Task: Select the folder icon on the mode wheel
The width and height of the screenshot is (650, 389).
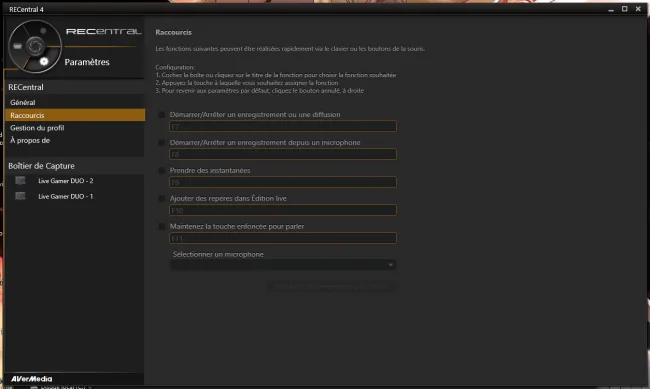Action: pos(17,46)
